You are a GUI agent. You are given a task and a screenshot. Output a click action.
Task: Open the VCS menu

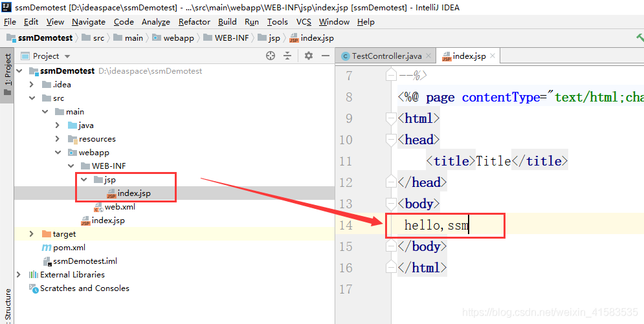point(304,22)
